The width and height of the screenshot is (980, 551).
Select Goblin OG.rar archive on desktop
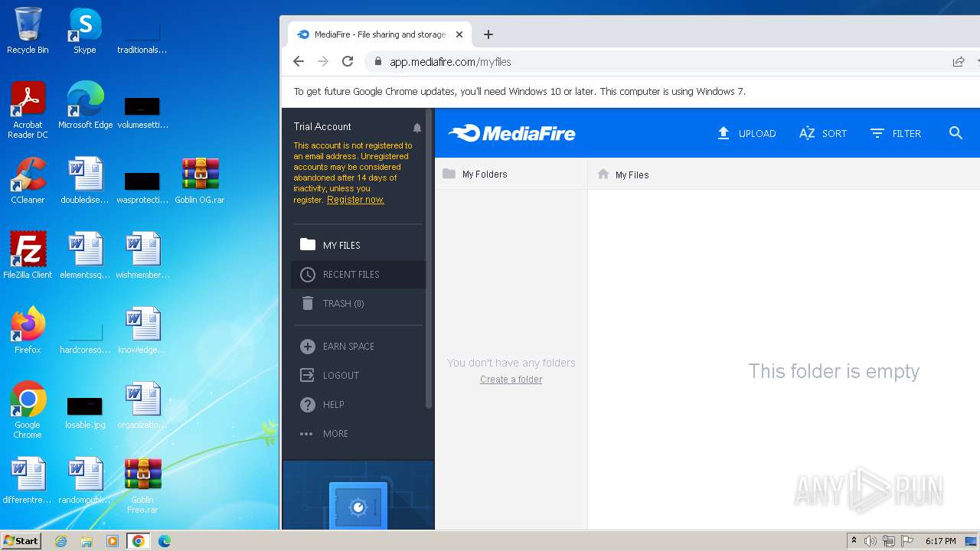(200, 181)
